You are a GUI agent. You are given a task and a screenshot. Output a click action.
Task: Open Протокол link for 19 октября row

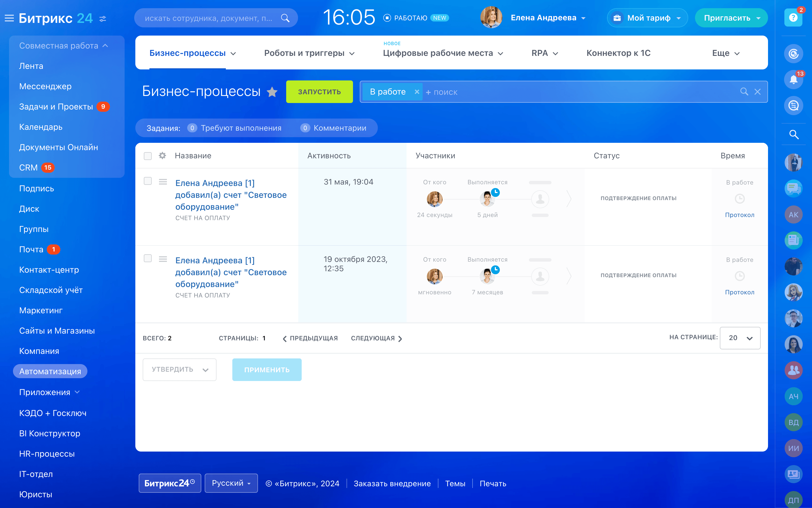(x=740, y=292)
